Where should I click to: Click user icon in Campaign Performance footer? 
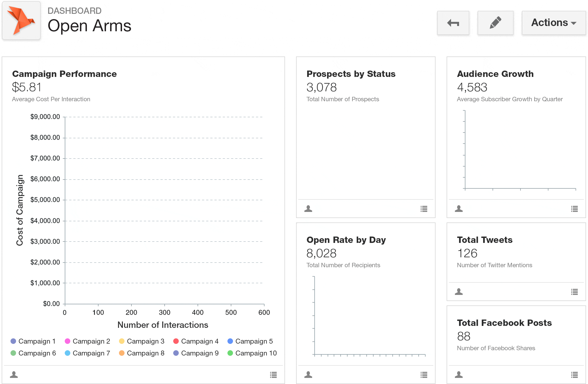point(14,375)
